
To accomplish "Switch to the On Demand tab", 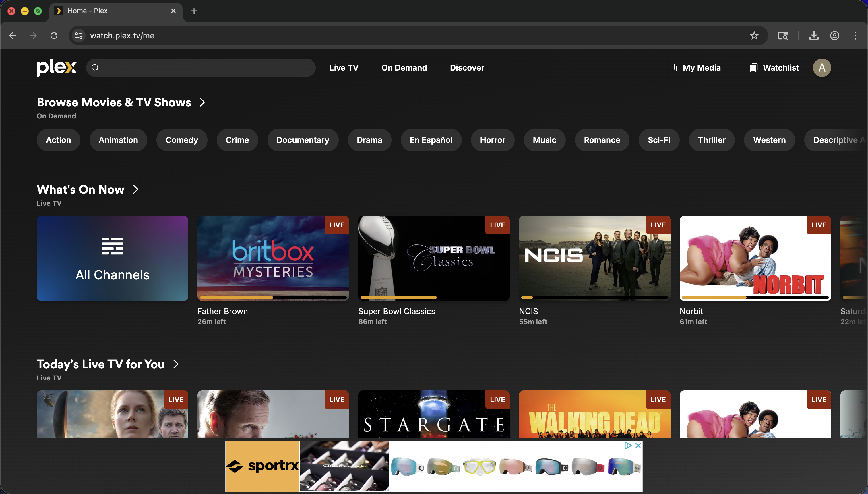I will (404, 67).
